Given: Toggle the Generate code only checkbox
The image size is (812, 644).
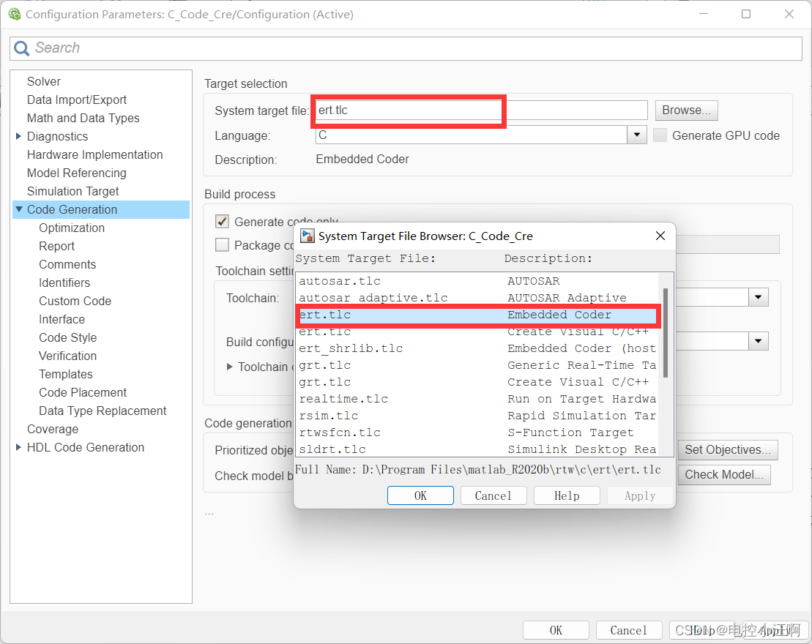Looking at the screenshot, I should pos(222,222).
